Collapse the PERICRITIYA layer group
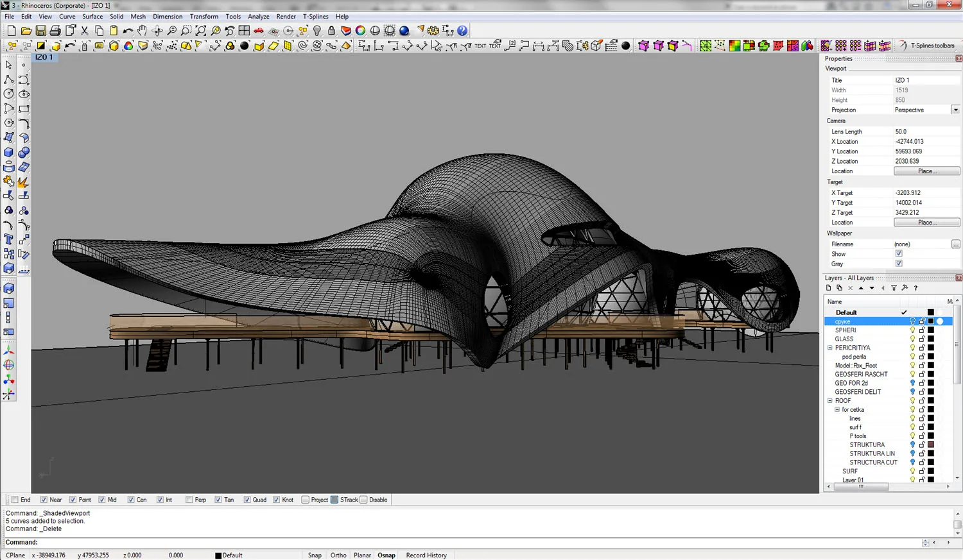 [x=830, y=348]
